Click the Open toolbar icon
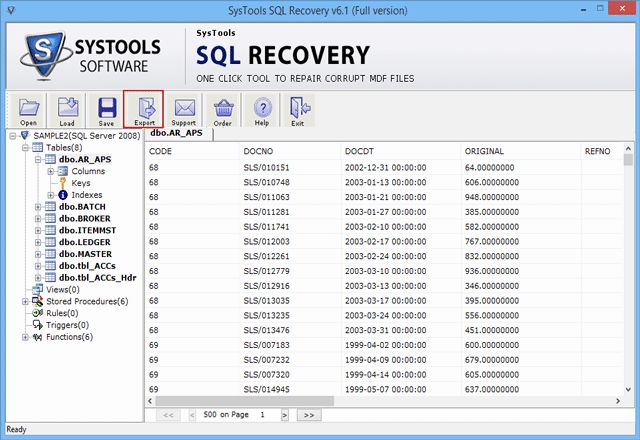The height and width of the screenshot is (440, 640). (x=29, y=109)
